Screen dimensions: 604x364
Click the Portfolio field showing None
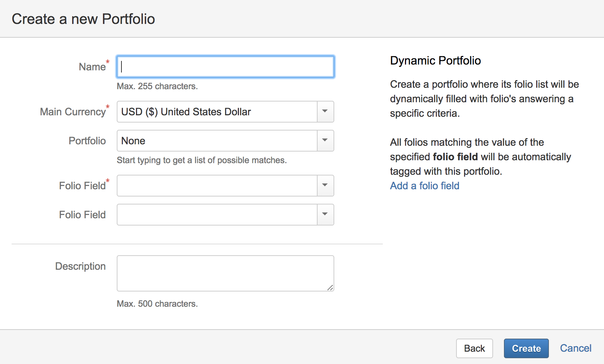click(217, 141)
